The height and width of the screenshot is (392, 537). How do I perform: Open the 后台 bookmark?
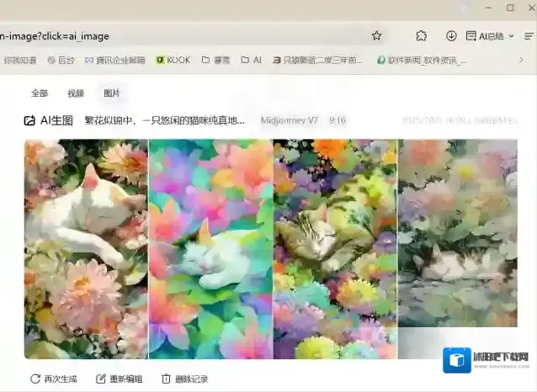tap(62, 60)
